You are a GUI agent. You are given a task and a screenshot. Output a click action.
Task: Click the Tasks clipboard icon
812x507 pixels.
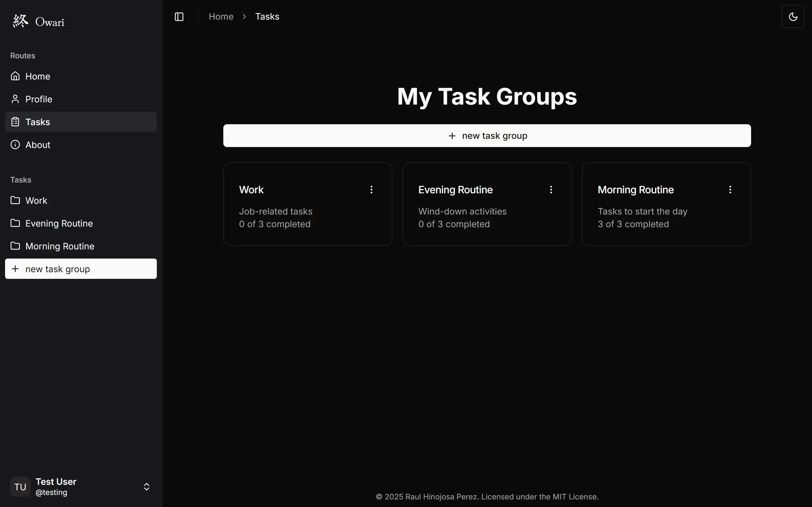(15, 122)
